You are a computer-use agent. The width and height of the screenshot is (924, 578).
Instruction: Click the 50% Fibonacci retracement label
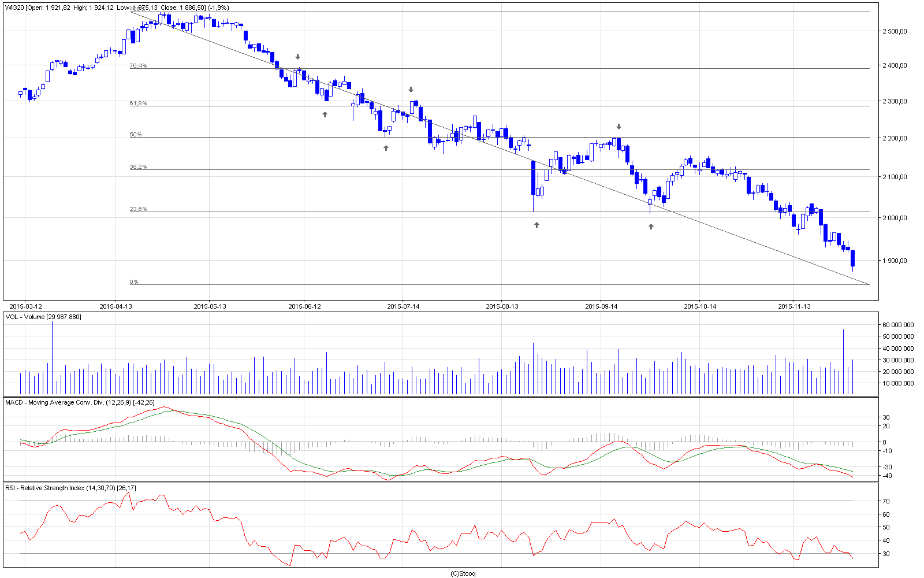point(135,135)
